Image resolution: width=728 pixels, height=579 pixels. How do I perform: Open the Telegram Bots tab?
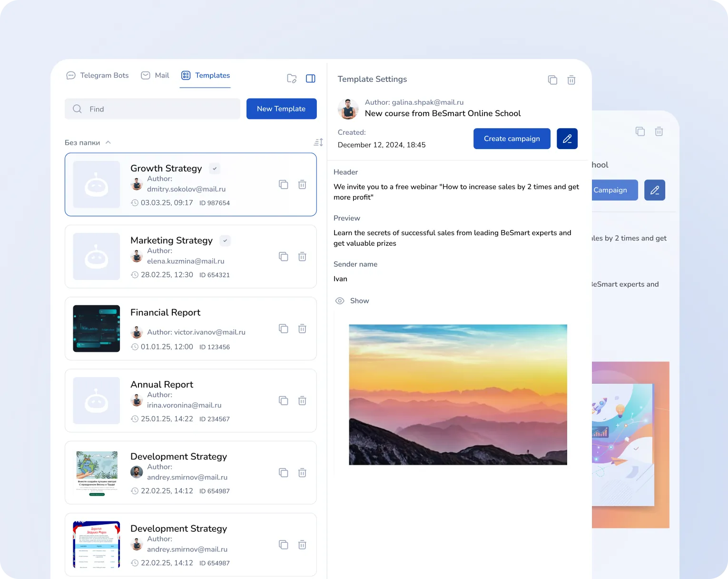[97, 75]
